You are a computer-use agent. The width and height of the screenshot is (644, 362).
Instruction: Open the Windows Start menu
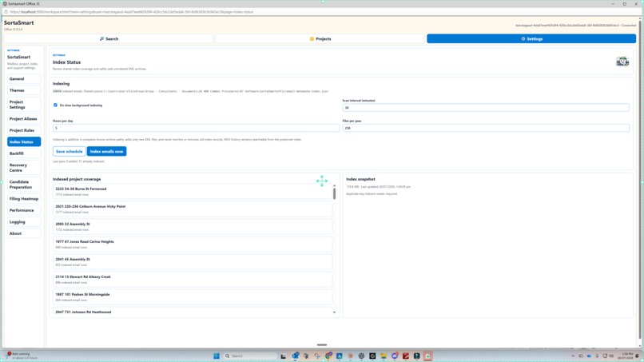217,356
